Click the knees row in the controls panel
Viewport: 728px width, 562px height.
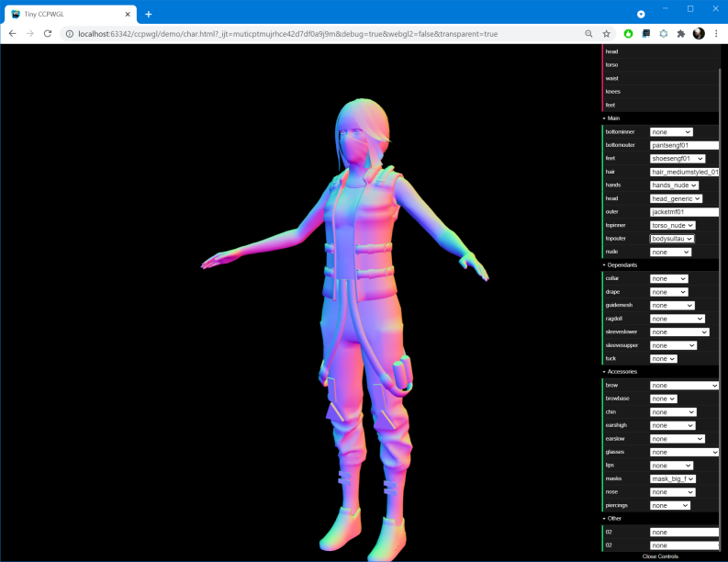tap(660, 92)
